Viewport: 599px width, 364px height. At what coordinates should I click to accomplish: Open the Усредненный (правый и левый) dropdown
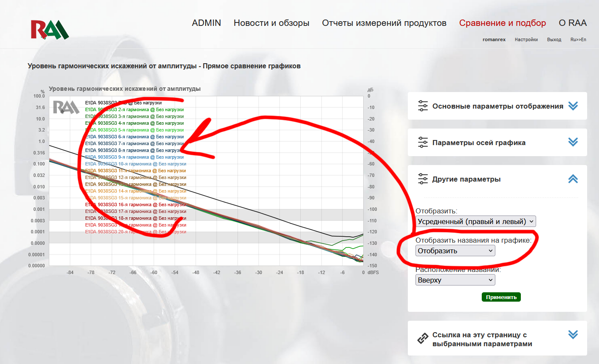(475, 221)
